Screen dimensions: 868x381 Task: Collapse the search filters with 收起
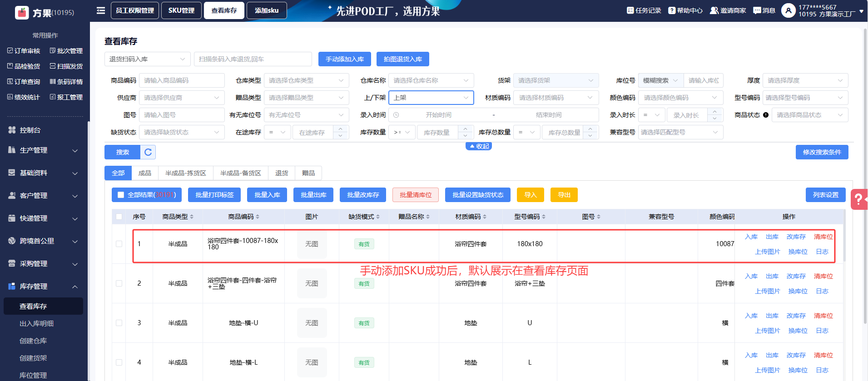tap(479, 146)
